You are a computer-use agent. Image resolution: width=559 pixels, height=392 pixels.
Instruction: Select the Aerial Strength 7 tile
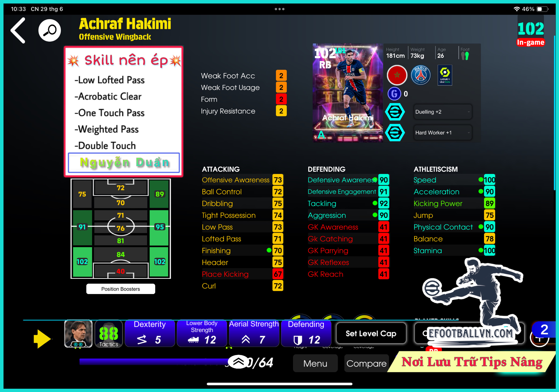click(x=254, y=333)
